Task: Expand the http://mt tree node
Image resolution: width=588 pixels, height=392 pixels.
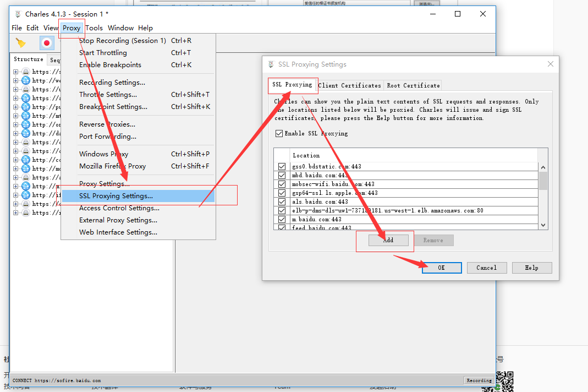Action: pos(15,116)
